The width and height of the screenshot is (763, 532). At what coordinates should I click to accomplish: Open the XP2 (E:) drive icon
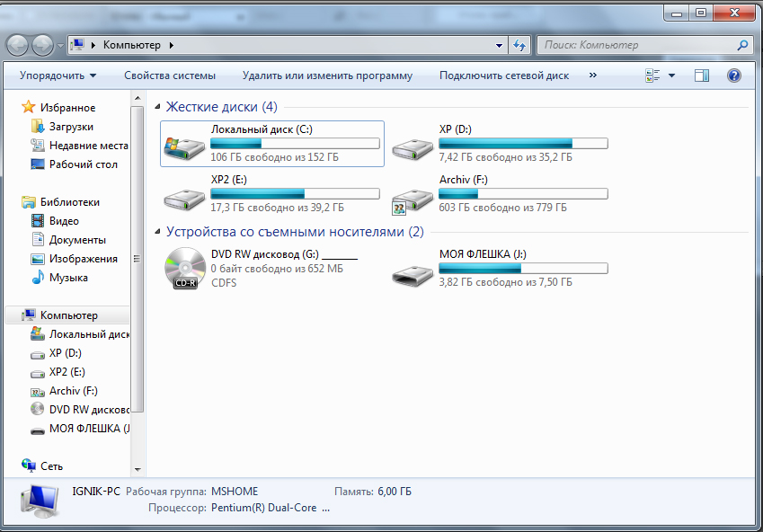pos(184,199)
